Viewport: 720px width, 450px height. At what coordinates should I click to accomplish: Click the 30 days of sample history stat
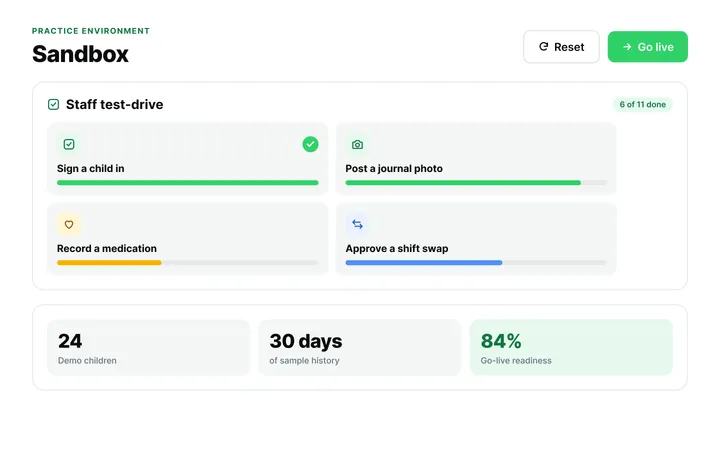(x=360, y=348)
